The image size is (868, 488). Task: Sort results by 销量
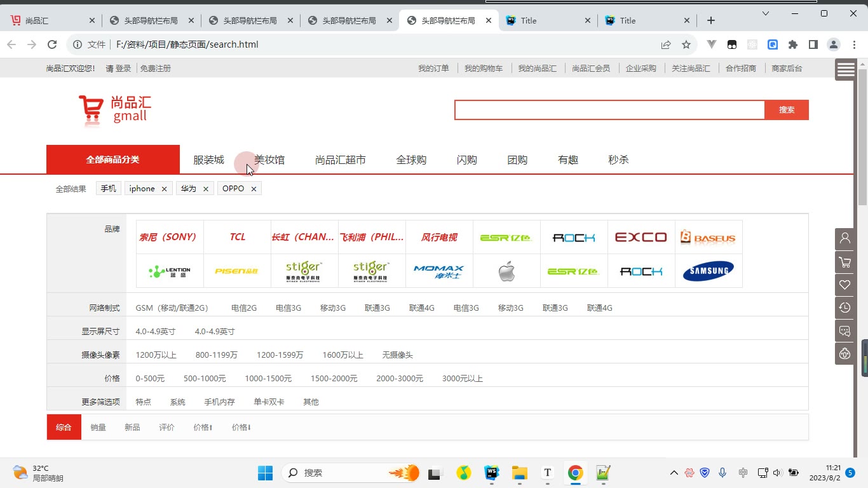coord(98,428)
